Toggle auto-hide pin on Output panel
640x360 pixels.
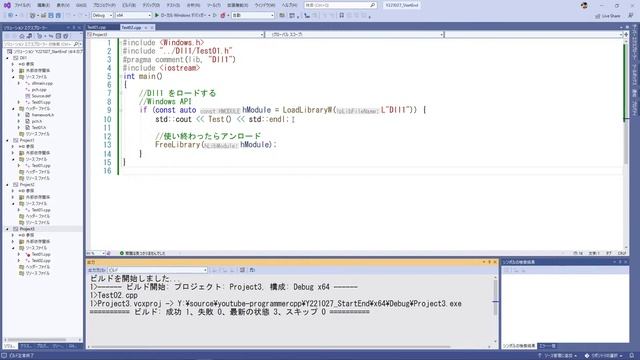(489, 262)
